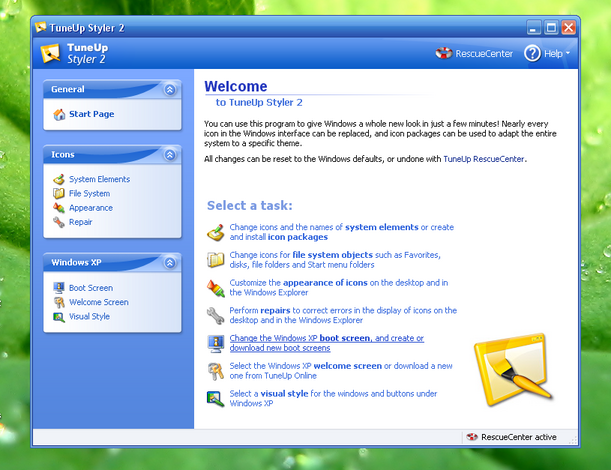Click the repairs wrench task icon
Screen dimensions: 611x470
[215, 316]
